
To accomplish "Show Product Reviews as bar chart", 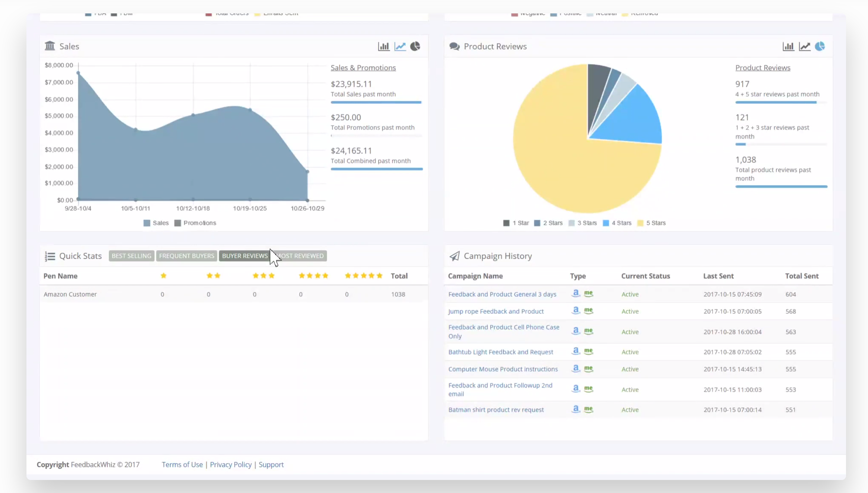I will tap(788, 46).
